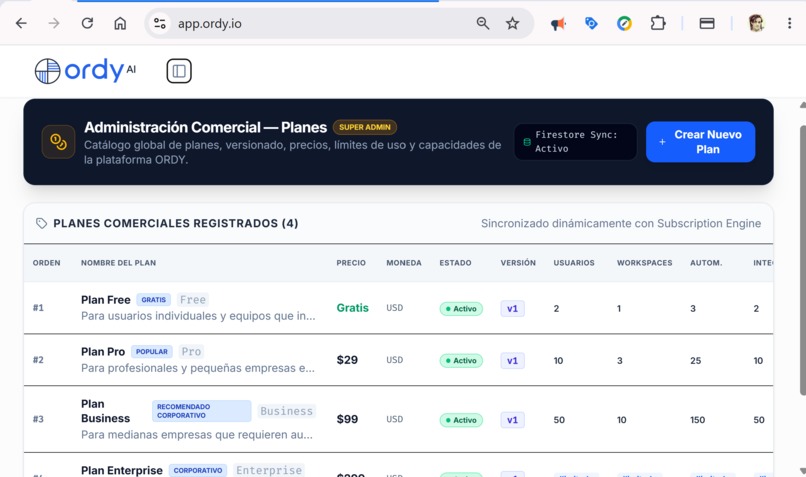Click the v1 version badge of Plan Pro

point(512,360)
